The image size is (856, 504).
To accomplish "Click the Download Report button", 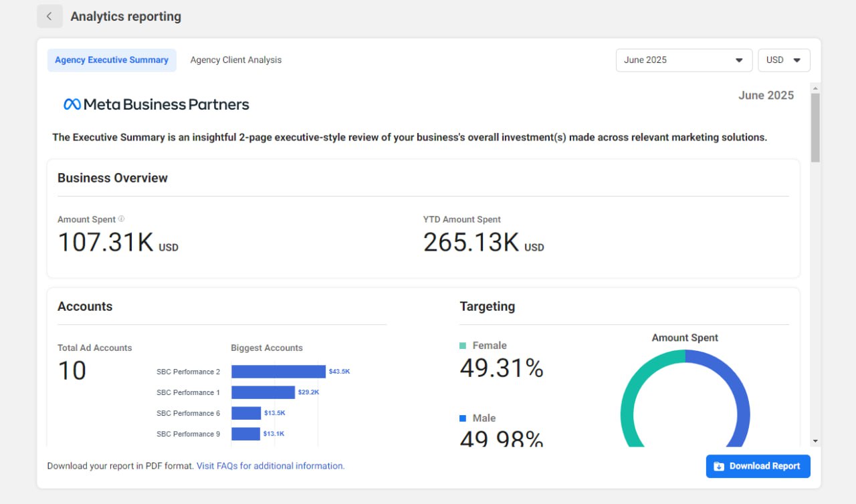I will tap(758, 467).
